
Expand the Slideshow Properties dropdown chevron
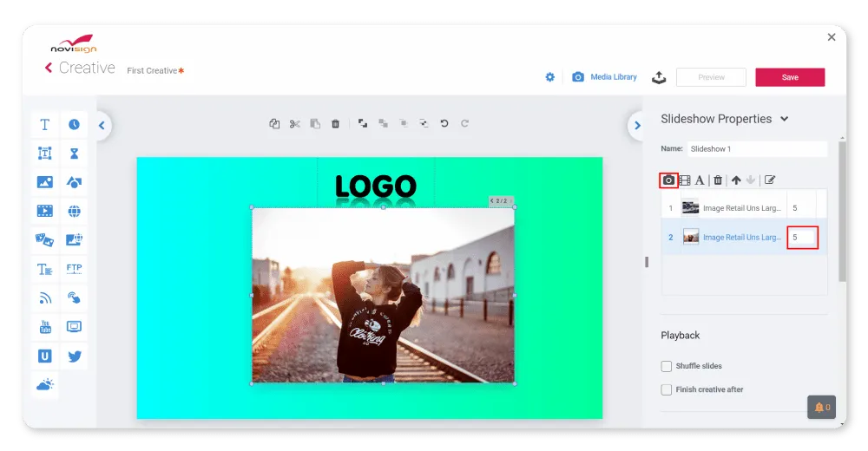pyautogui.click(x=785, y=119)
